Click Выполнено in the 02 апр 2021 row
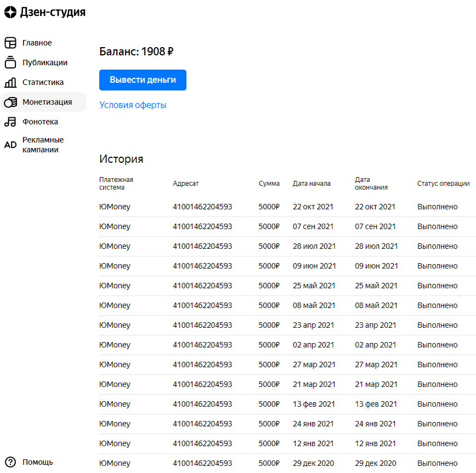This screenshot has width=476, height=473. click(x=438, y=345)
